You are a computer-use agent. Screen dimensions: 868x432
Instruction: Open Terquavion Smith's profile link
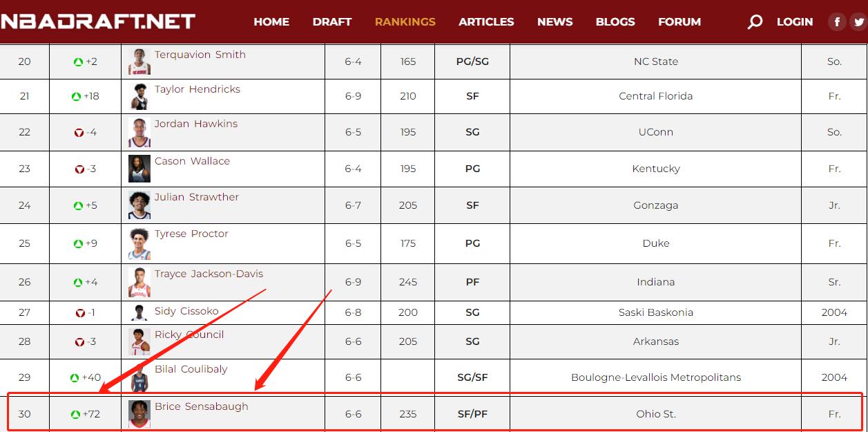[x=200, y=55]
